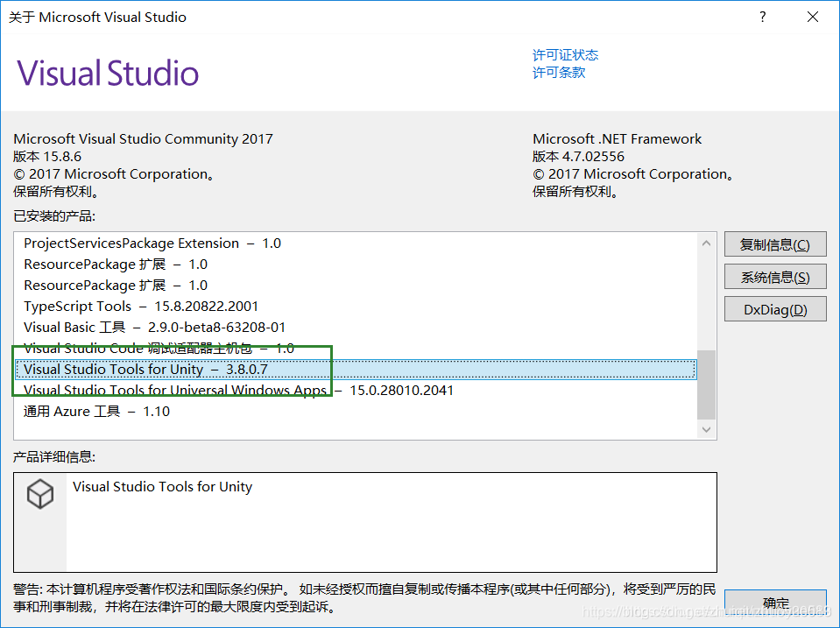The image size is (840, 628).
Task: Click the scrollbar down arrow of product list
Action: point(706,429)
